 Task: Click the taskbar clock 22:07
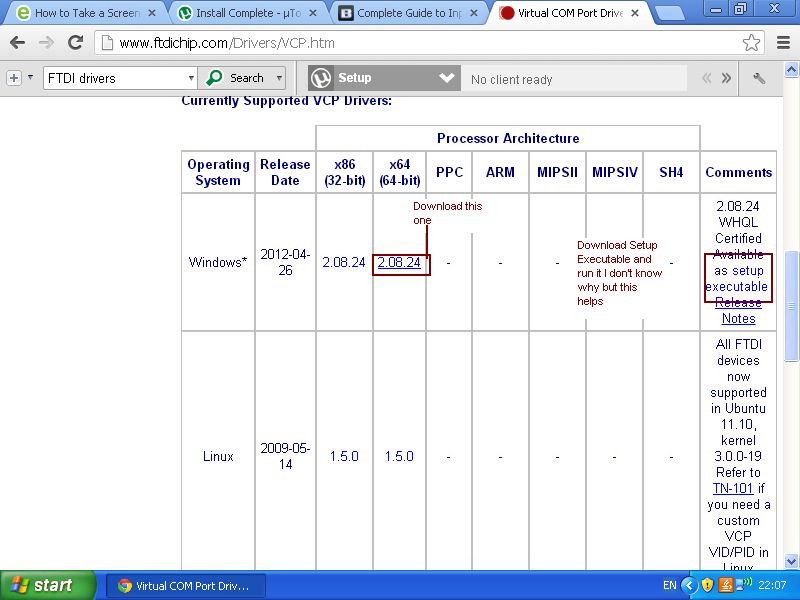click(x=771, y=585)
